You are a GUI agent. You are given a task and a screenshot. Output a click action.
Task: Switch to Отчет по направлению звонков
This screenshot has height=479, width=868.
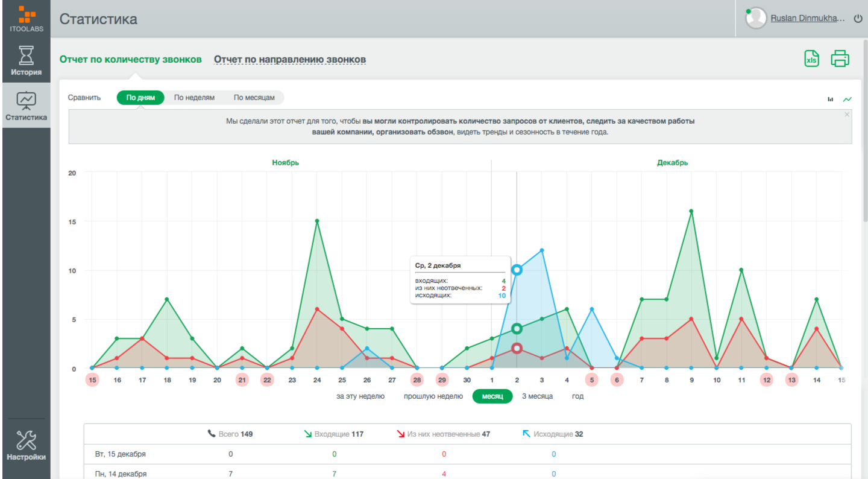tap(290, 59)
